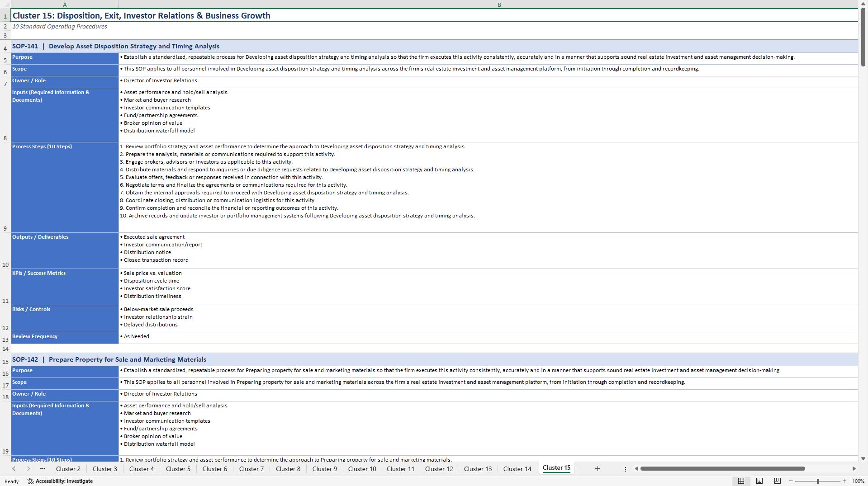Click the vertical scrollbar thumb
The height and width of the screenshot is (486, 868).
tap(863, 37)
